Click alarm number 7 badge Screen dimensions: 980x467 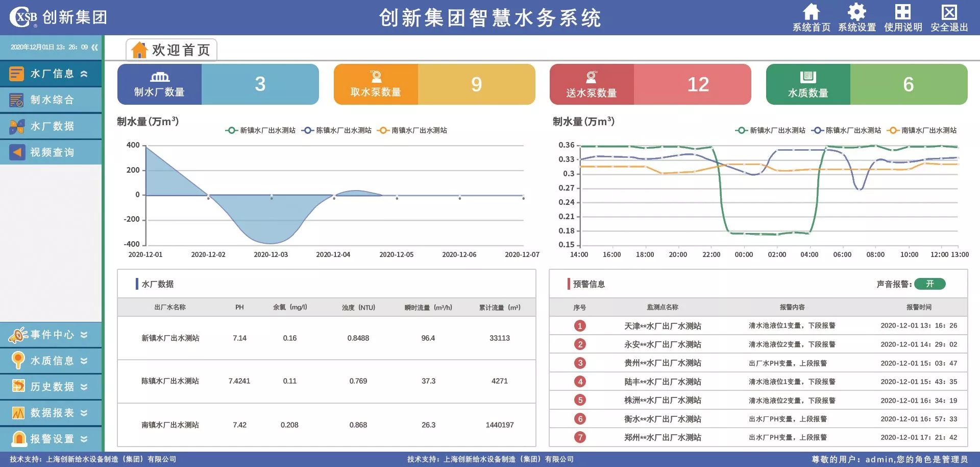coord(580,437)
